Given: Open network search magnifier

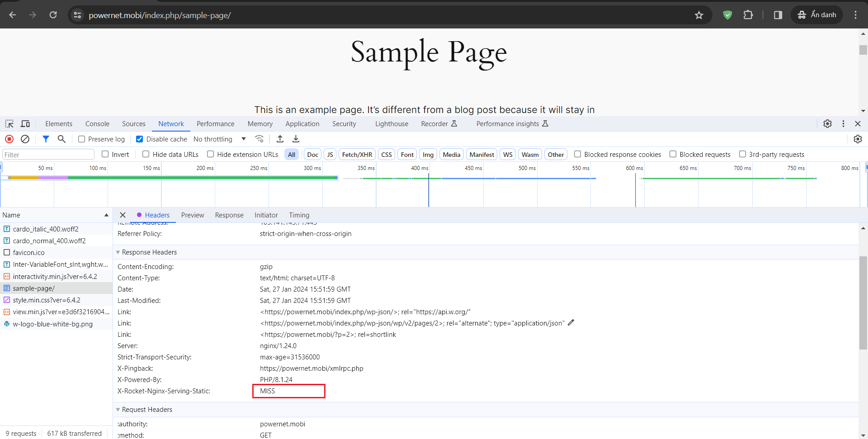Looking at the screenshot, I should (61, 139).
